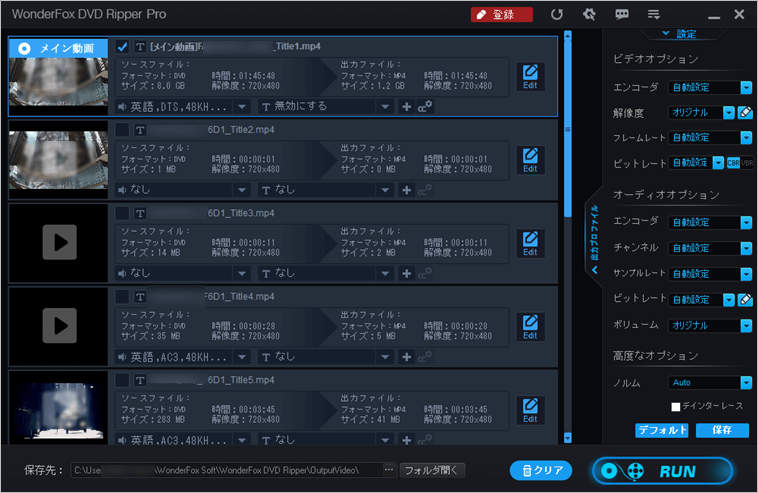Click the pencil icon next to 解像度 dropdown
The image size is (758, 493).
(745, 112)
